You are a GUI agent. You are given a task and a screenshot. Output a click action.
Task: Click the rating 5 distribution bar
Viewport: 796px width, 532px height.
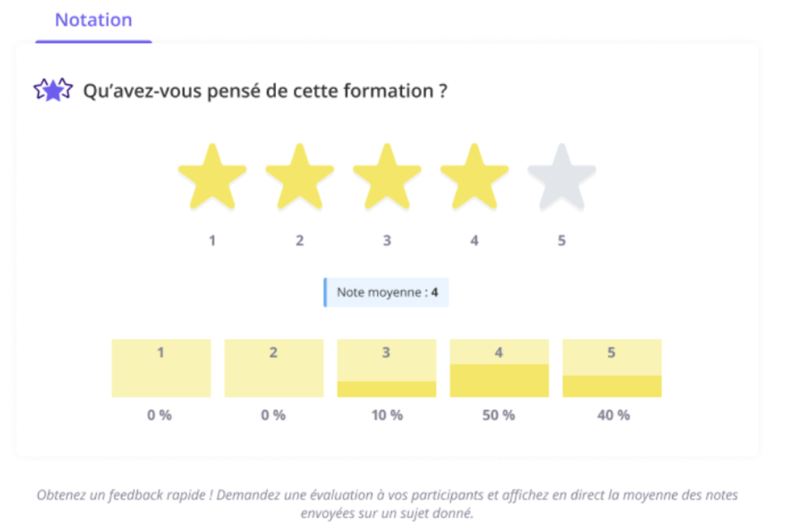tap(612, 368)
